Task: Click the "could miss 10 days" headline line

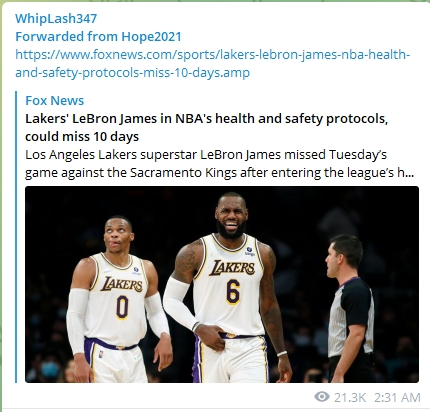Action: [x=82, y=136]
